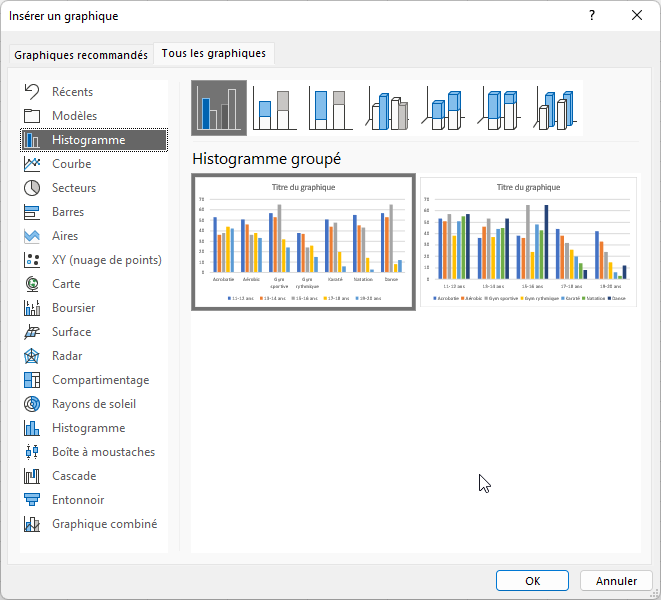Image resolution: width=661 pixels, height=600 pixels.
Task: Choose Rayons de soleil chart type
Action: pyautogui.click(x=93, y=404)
